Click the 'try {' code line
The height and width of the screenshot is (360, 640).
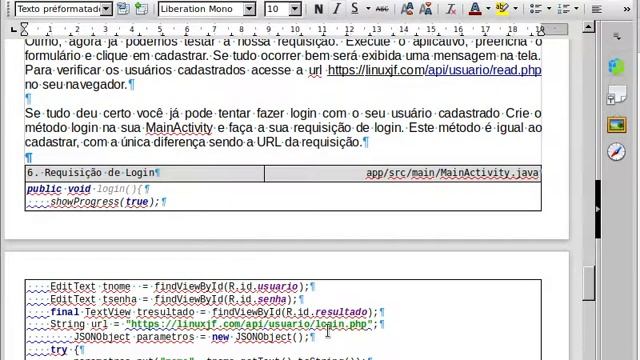[x=64, y=350]
